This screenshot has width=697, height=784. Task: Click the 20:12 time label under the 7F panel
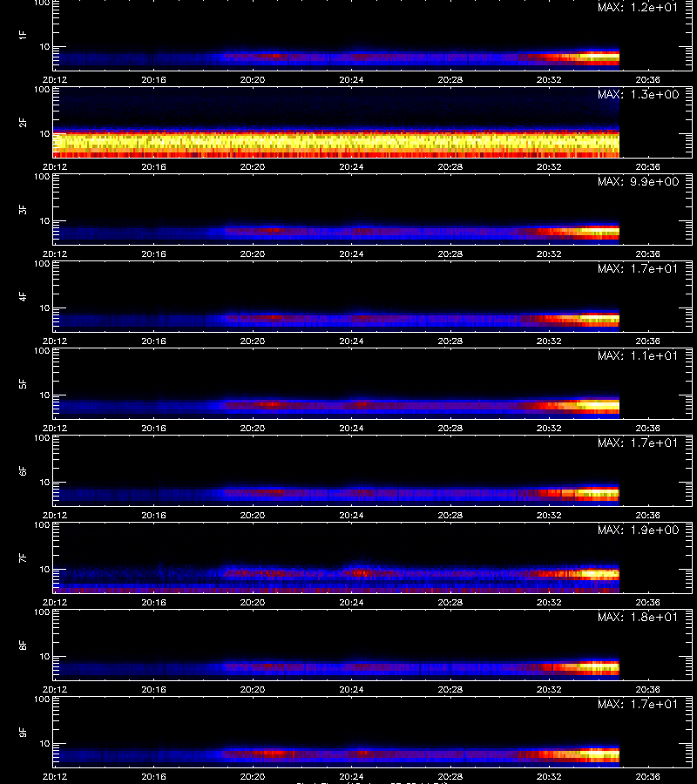[55, 602]
